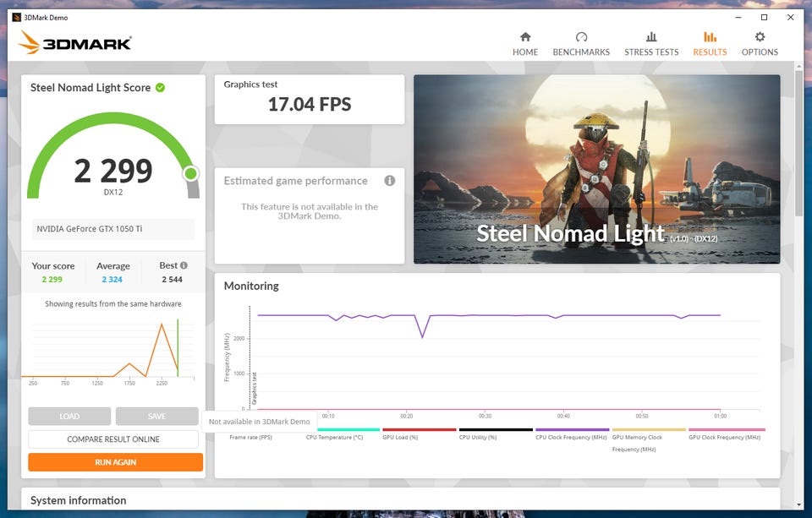Click the System information heading
The height and width of the screenshot is (518, 812).
pyautogui.click(x=78, y=500)
